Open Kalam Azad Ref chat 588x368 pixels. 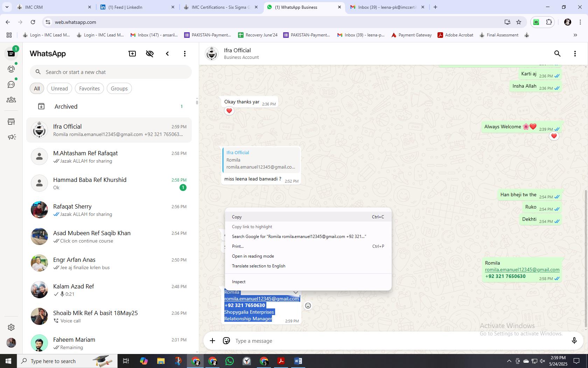pos(109,290)
